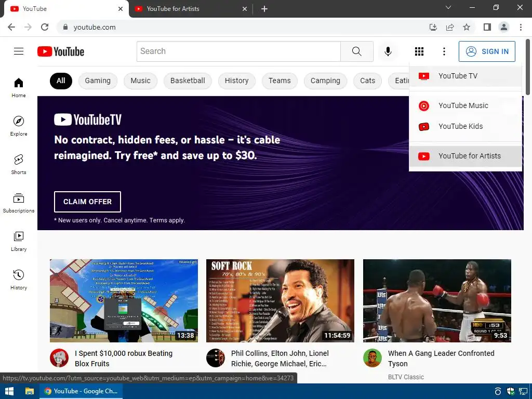Open Subscriptions in sidebar
This screenshot has width=532, height=399.
19,203
